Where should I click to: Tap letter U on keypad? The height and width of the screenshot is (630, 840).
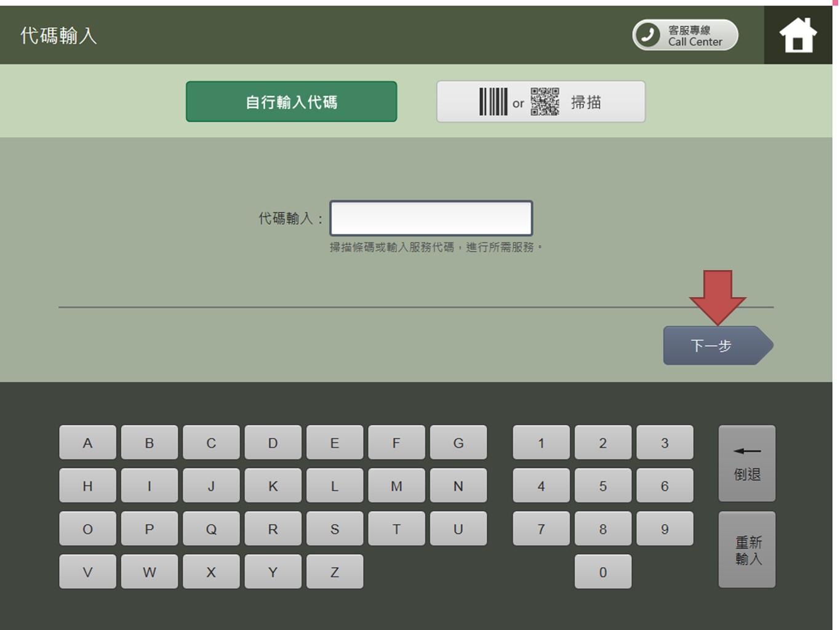[458, 528]
